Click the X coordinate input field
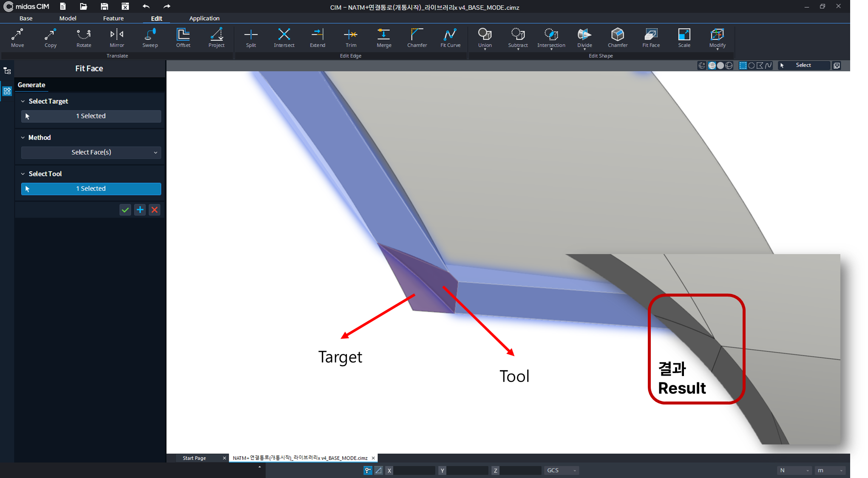The width and height of the screenshot is (868, 478). click(414, 470)
